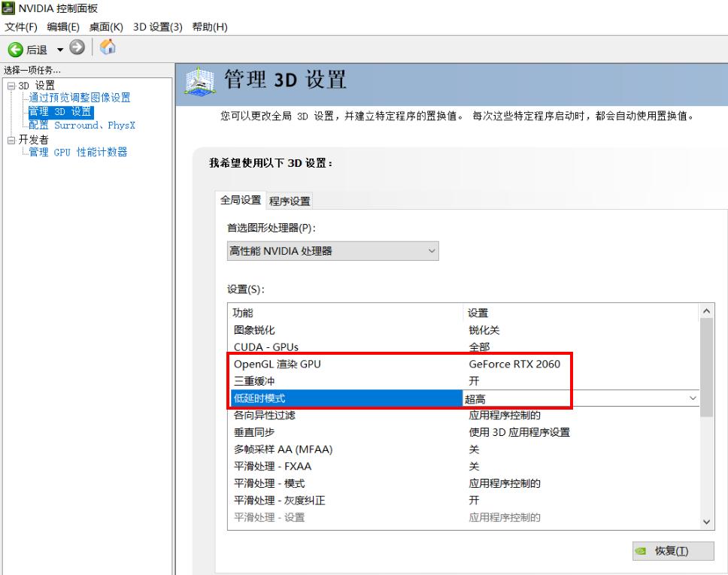Click the NVIDIA 控制面板 title bar icon
Screen dimensions: 728x575
click(8, 7)
